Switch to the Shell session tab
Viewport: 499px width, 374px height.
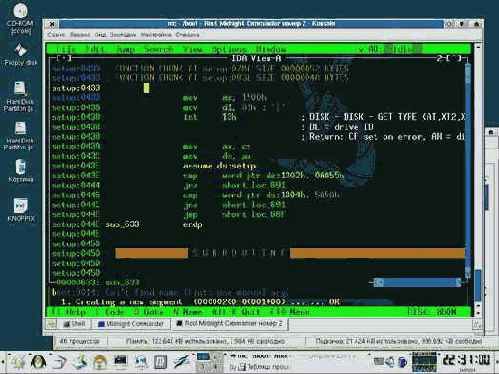[74, 324]
